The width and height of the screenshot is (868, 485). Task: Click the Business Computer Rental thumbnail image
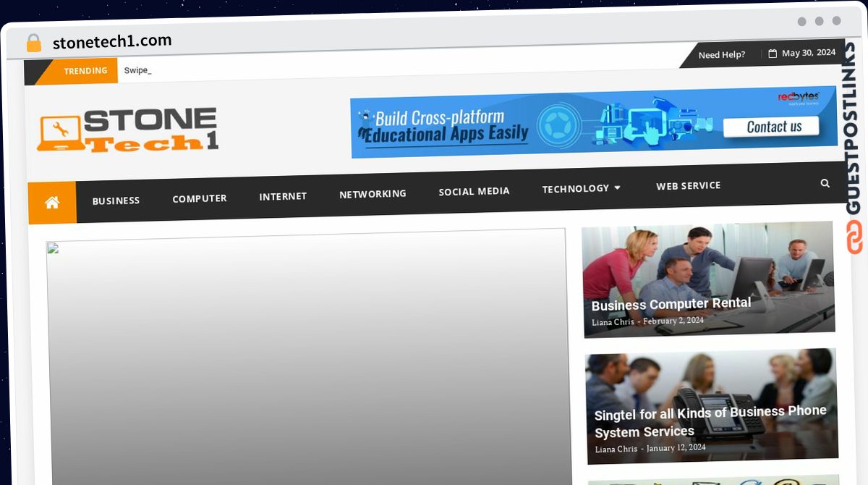tap(708, 279)
